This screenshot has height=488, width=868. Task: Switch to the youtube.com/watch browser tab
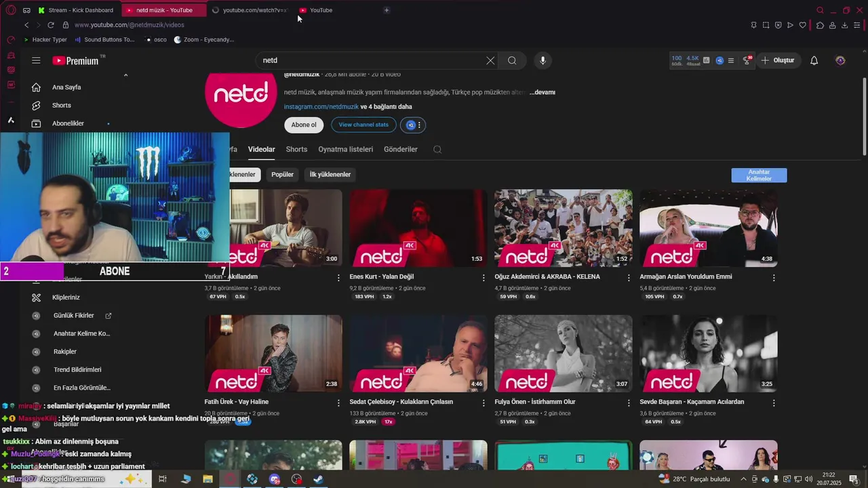tap(250, 10)
